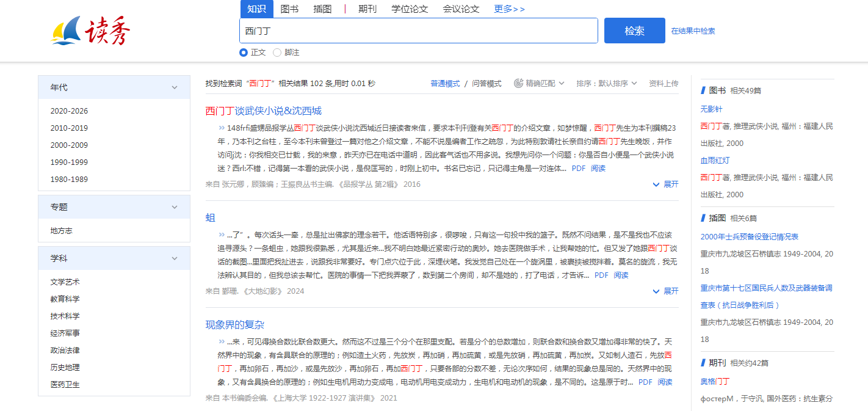Image resolution: width=868 pixels, height=411 pixels.
Task: Expand the 蛆 result with 展开
Action: (x=665, y=291)
